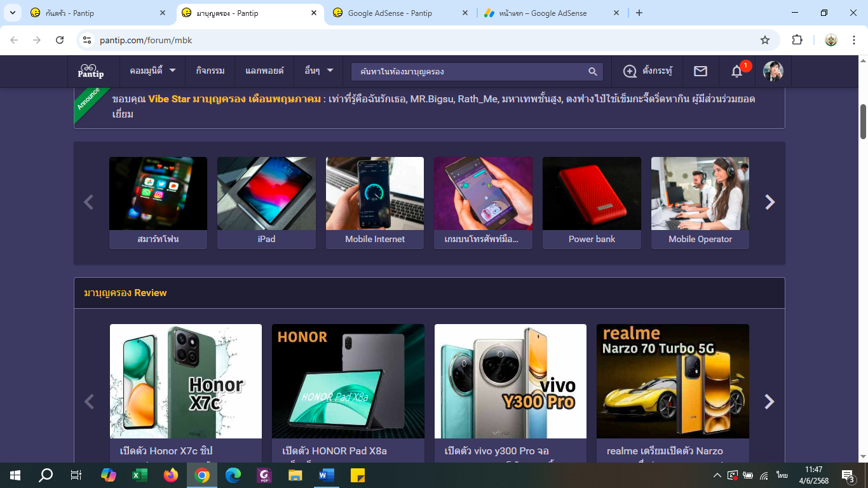The height and width of the screenshot is (488, 868).
Task: Open the Pantip home logo
Action: [90, 71]
